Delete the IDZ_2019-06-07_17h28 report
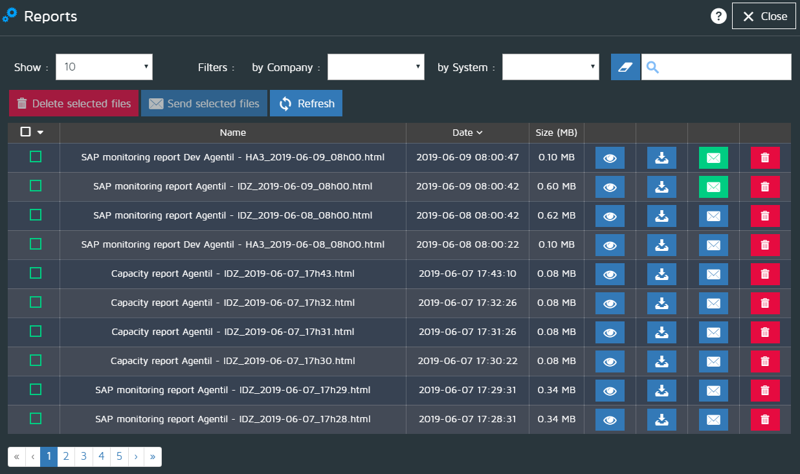The image size is (800, 474). coord(765,419)
